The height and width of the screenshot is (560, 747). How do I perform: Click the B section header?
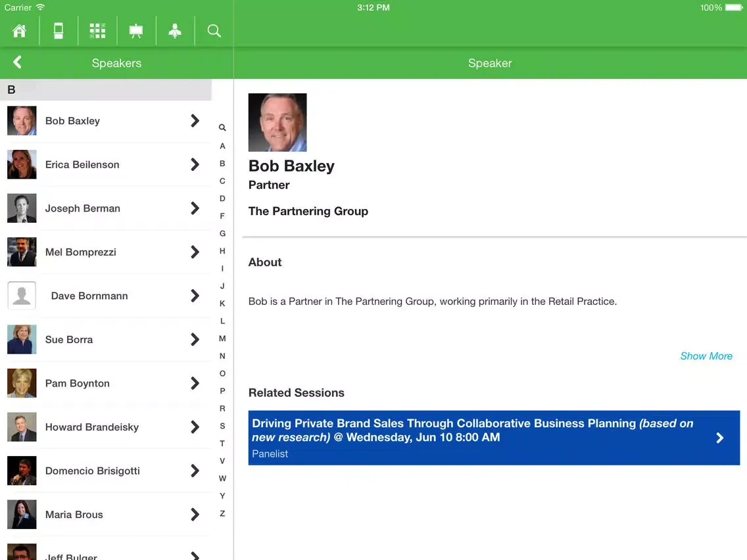coord(106,89)
